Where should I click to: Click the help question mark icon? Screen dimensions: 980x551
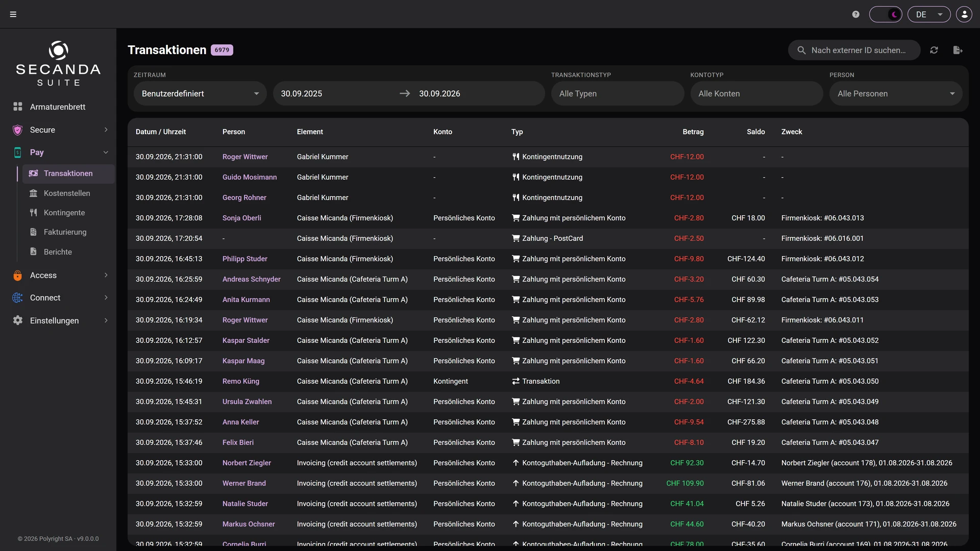click(856, 14)
